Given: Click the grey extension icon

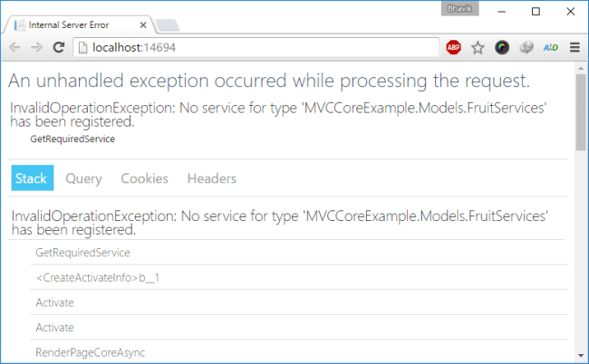Looking at the screenshot, I should (526, 47).
